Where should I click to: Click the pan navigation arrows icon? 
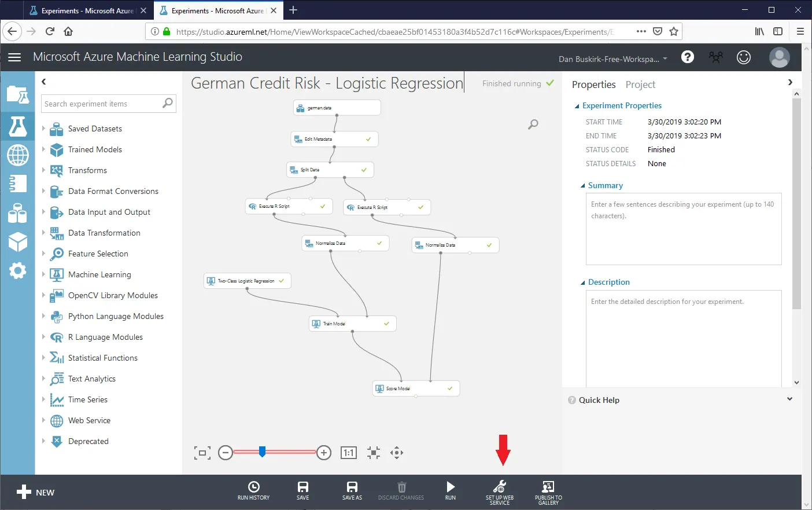click(397, 453)
